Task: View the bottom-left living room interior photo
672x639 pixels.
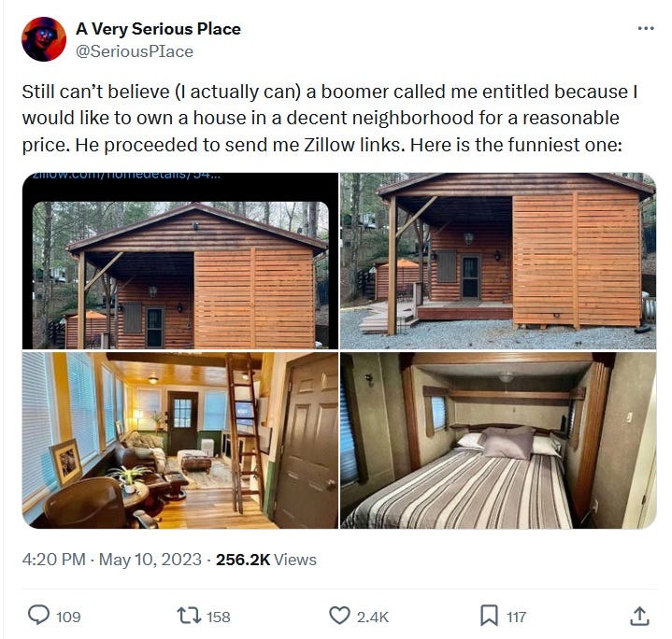Action: point(180,440)
